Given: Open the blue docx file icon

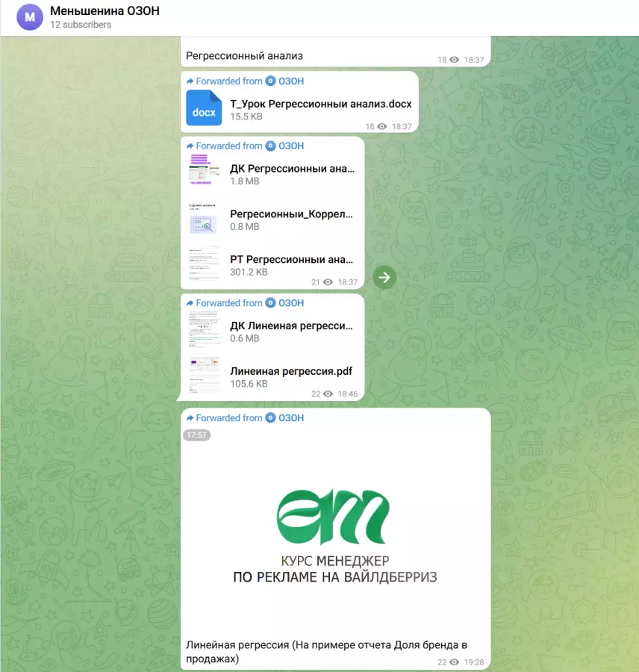Looking at the screenshot, I should click(204, 108).
